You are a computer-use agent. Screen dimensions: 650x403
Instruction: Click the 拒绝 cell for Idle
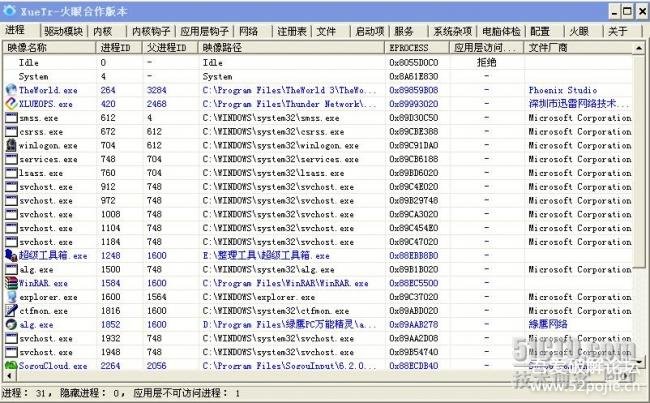(x=487, y=63)
